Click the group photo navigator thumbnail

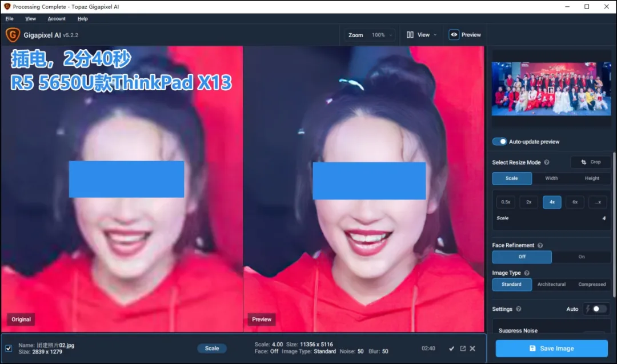(551, 89)
